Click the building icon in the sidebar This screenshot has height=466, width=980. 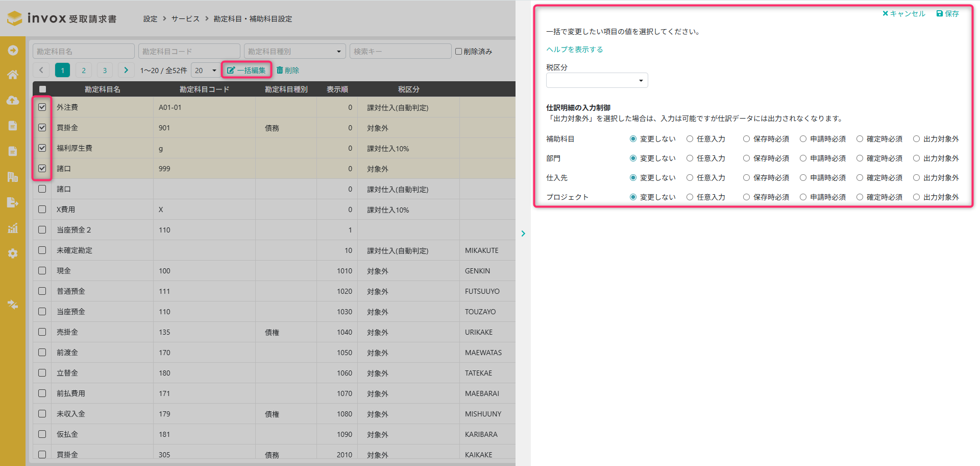coord(13,177)
